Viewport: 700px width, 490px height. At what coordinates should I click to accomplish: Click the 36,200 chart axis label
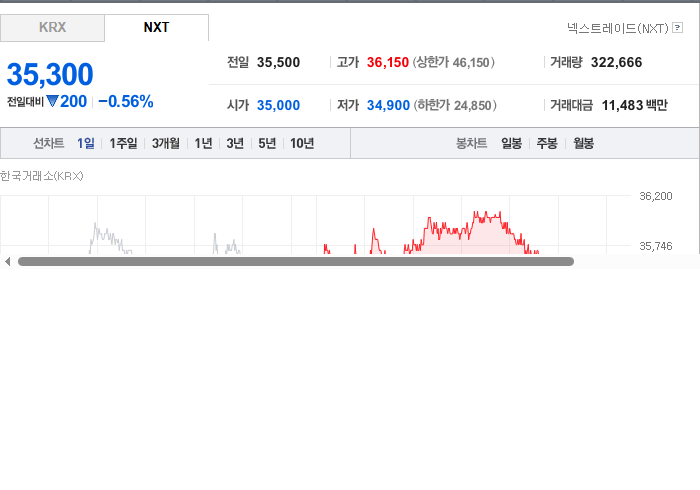click(x=655, y=196)
